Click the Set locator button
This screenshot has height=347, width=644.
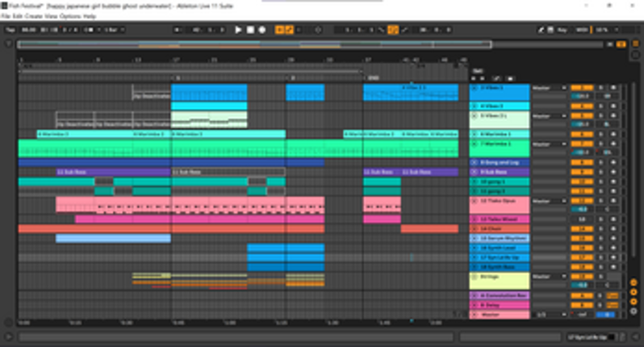478,71
